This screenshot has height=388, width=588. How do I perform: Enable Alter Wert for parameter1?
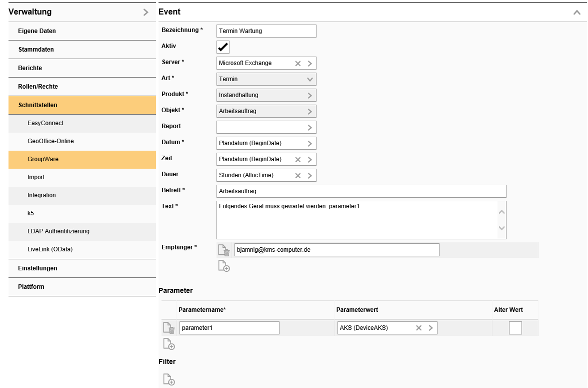515,328
